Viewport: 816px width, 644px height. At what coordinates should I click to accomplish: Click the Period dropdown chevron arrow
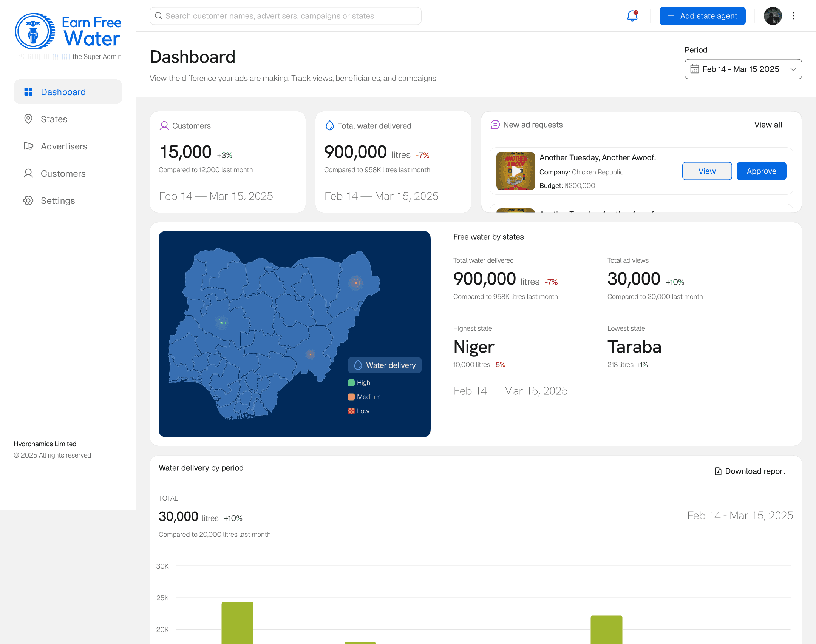tap(793, 69)
